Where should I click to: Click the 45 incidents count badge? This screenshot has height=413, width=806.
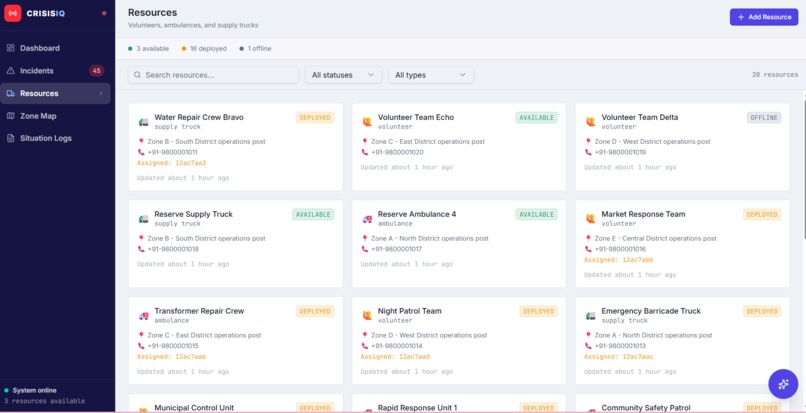click(96, 70)
